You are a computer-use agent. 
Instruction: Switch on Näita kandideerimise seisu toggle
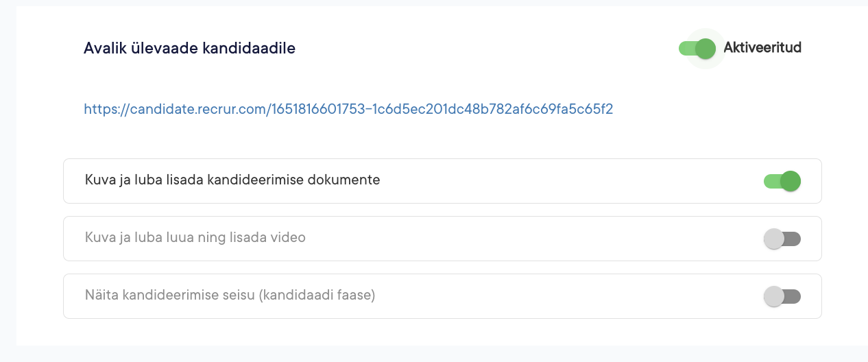782,296
